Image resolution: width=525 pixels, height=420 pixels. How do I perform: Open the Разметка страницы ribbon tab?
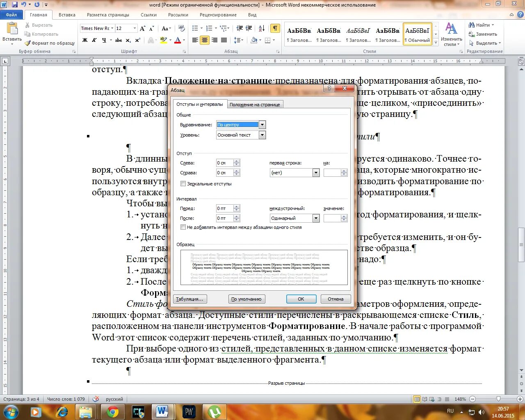tap(108, 15)
